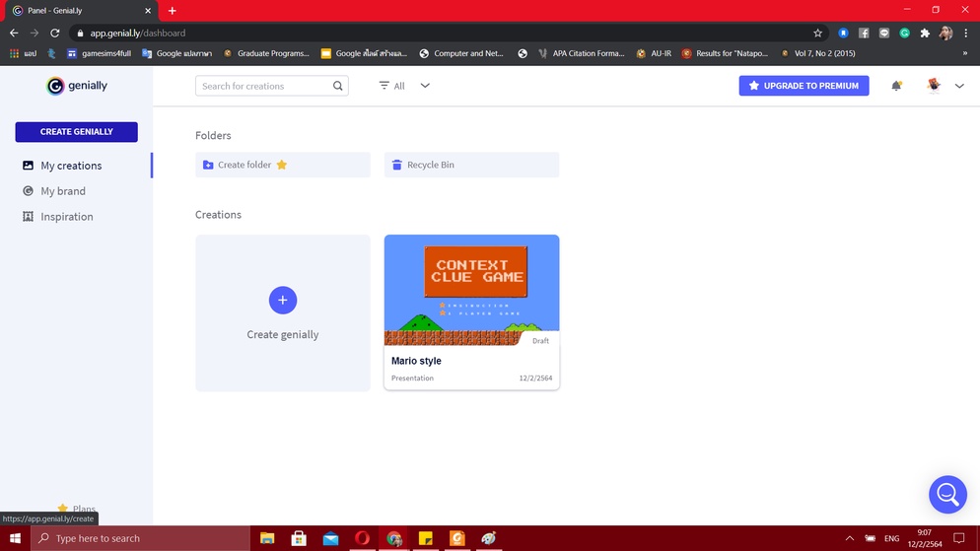The image size is (980, 551).
Task: Open the Extensions puzzle icon
Action: click(925, 34)
